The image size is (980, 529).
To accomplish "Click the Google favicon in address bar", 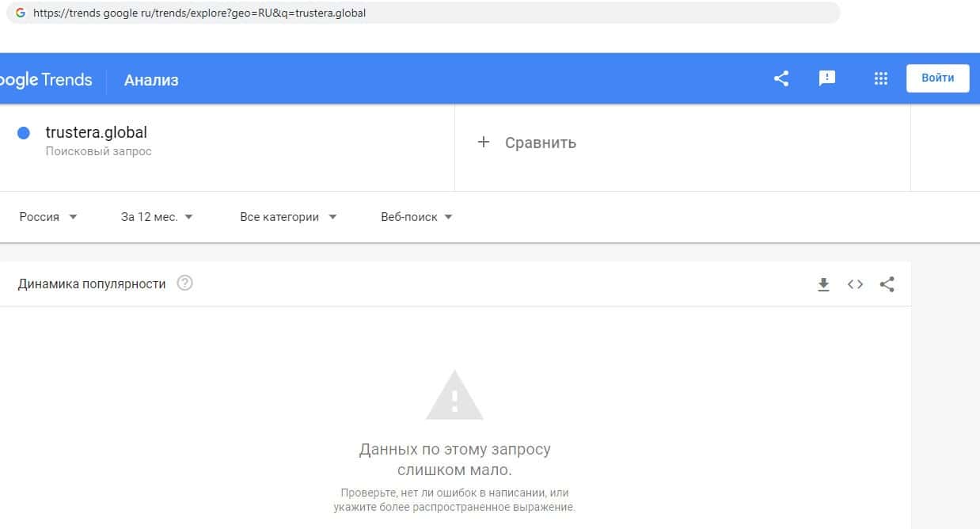I will pyautogui.click(x=21, y=13).
